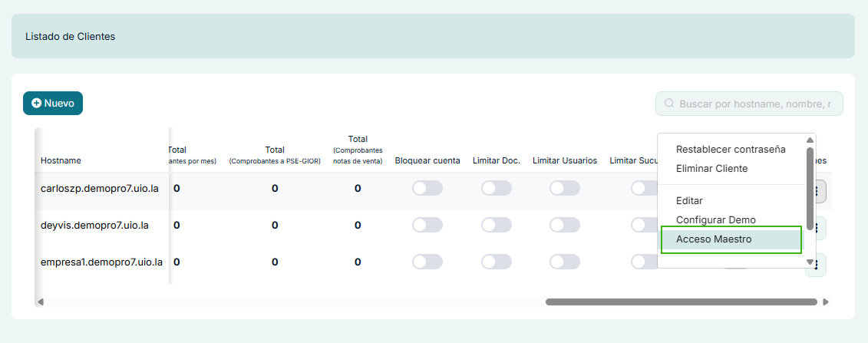Click the context menu scroll-down arrow
Screen dimensions: 868x343
(x=809, y=262)
